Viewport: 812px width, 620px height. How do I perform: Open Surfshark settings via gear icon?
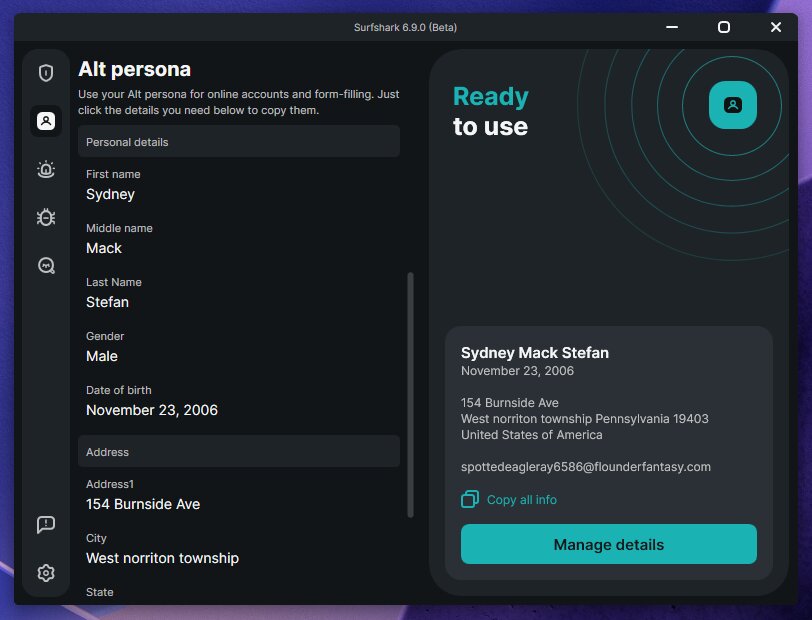pyautogui.click(x=45, y=572)
